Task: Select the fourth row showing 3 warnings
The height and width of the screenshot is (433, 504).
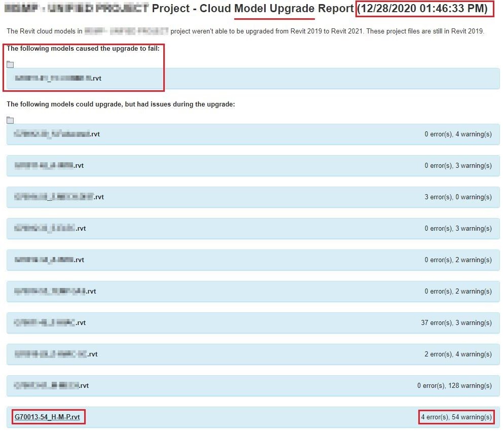Action: click(x=252, y=228)
